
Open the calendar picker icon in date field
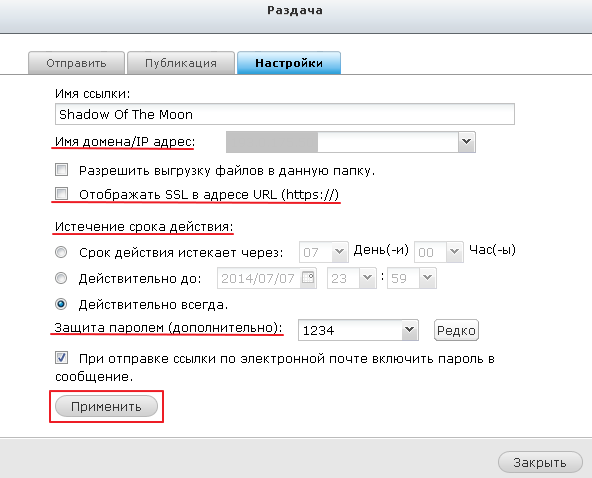click(x=308, y=278)
